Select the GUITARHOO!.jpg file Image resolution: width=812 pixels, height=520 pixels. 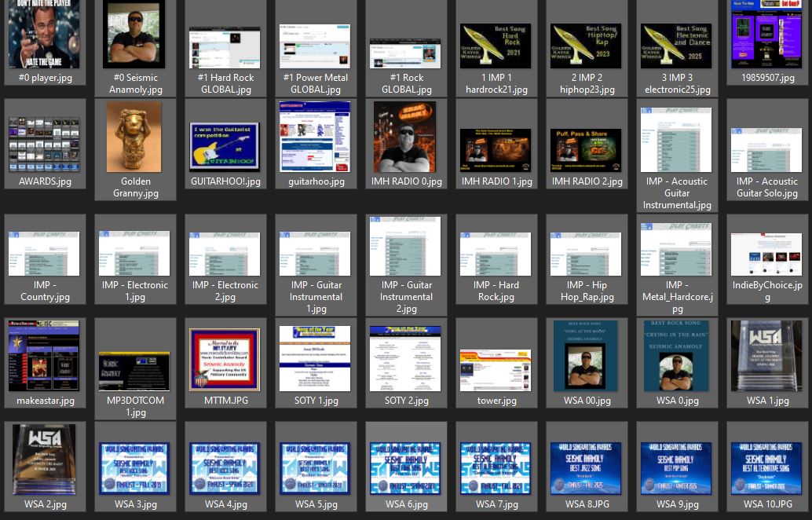click(x=225, y=148)
